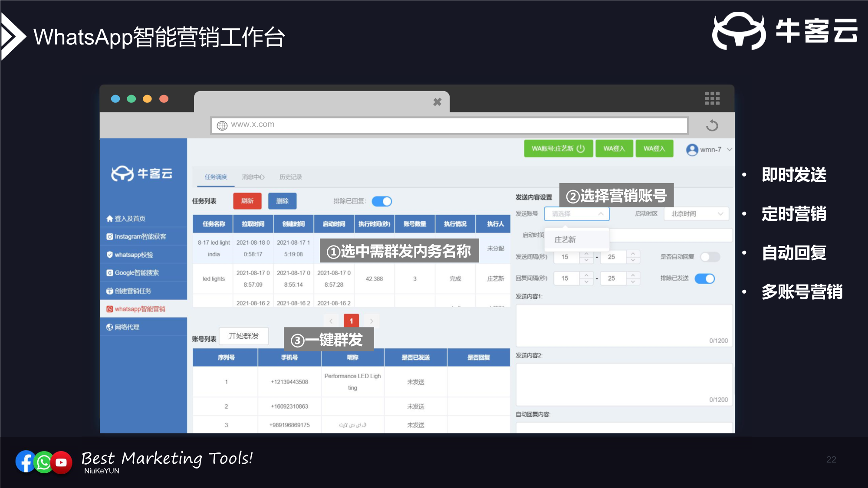Open Google智能搜索 sidebar item
This screenshot has height=488, width=868.
(x=143, y=273)
